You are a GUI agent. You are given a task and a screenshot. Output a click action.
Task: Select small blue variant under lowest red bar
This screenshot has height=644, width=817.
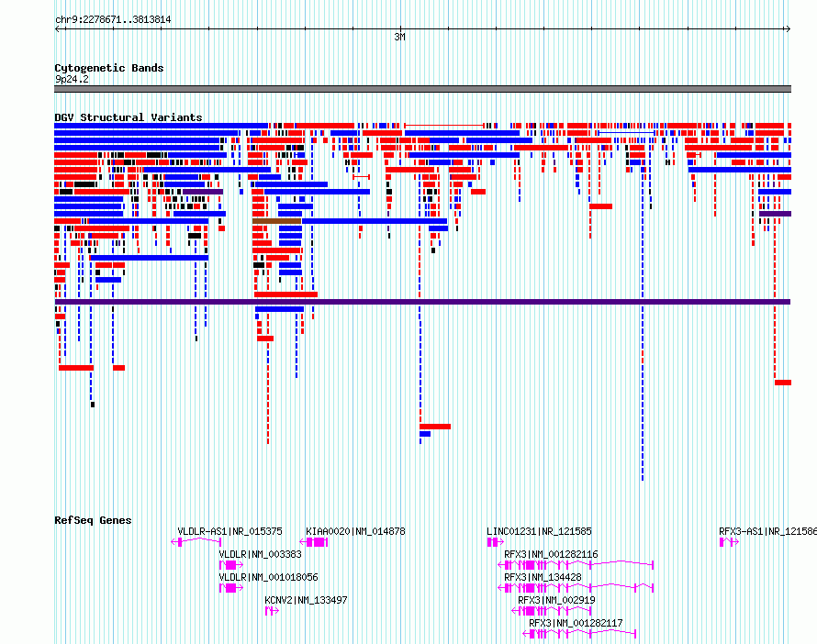[425, 434]
